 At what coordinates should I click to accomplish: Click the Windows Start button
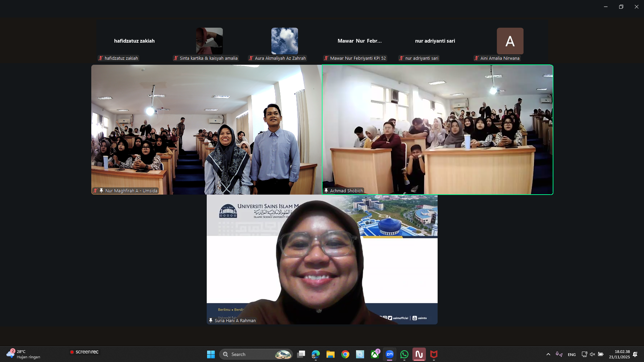click(211, 354)
